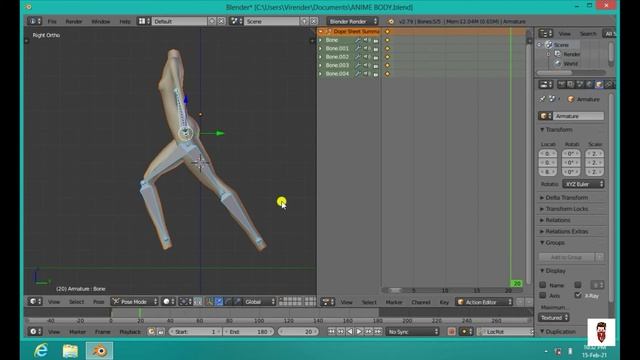Open the Action Editor mode dropdown

484,302
